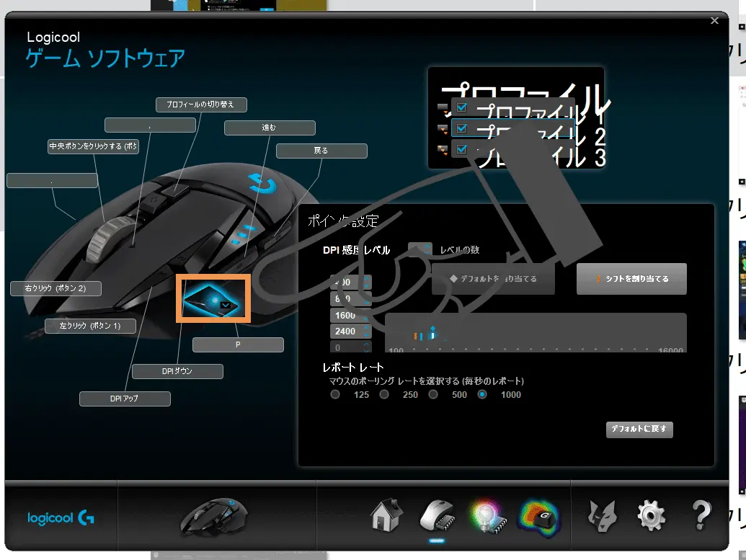The height and width of the screenshot is (560, 746).
Task: Select the 125 report rate radio button
Action: tap(335, 394)
